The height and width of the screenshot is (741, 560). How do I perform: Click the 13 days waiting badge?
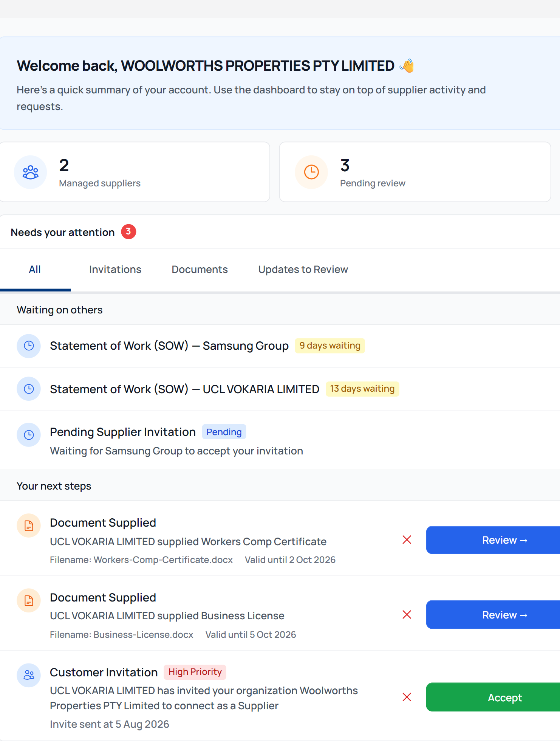click(x=362, y=389)
